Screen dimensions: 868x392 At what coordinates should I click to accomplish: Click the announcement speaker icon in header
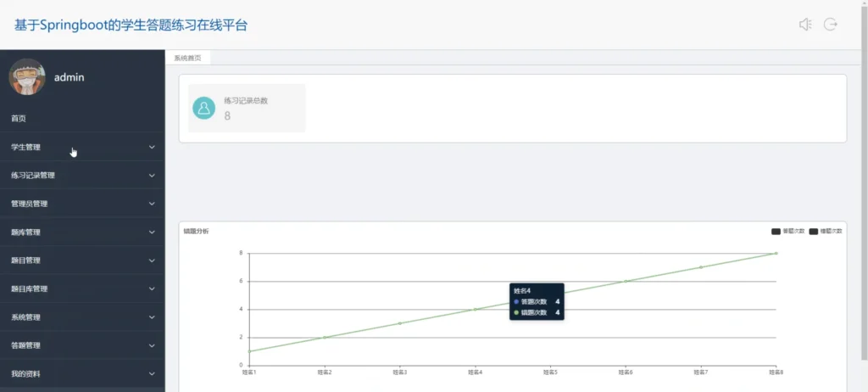coord(805,25)
